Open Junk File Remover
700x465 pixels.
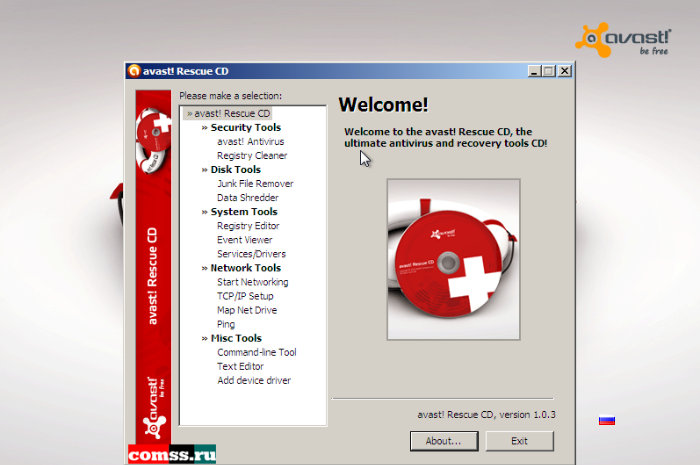pyautogui.click(x=255, y=183)
